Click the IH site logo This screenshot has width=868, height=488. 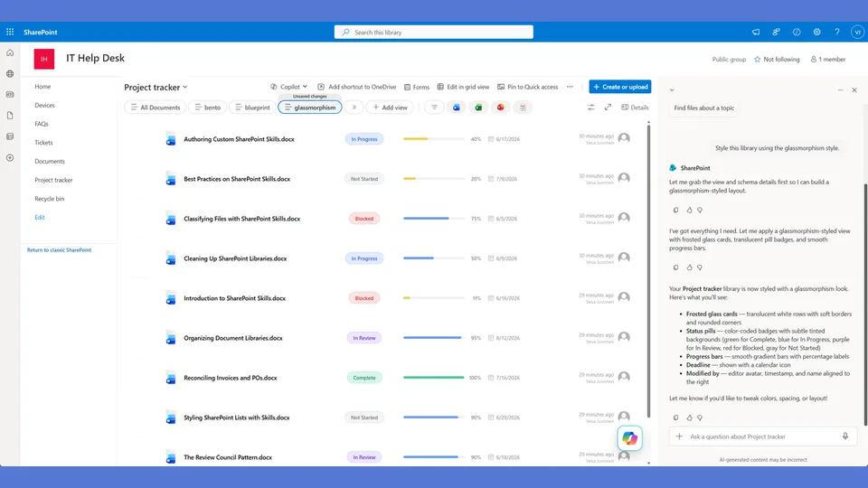[44, 60]
